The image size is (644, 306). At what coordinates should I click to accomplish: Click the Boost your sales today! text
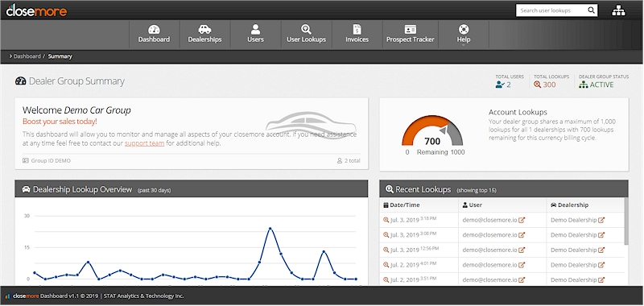click(60, 122)
